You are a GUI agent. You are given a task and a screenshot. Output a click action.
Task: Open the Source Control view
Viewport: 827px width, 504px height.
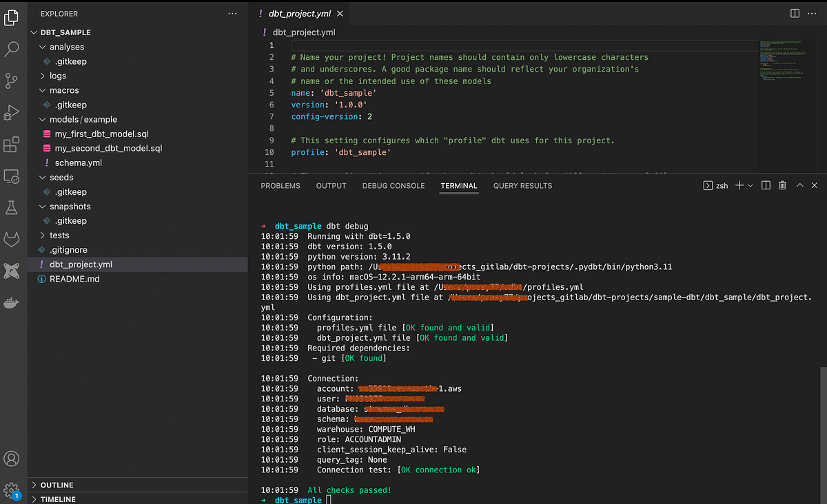[x=11, y=81]
